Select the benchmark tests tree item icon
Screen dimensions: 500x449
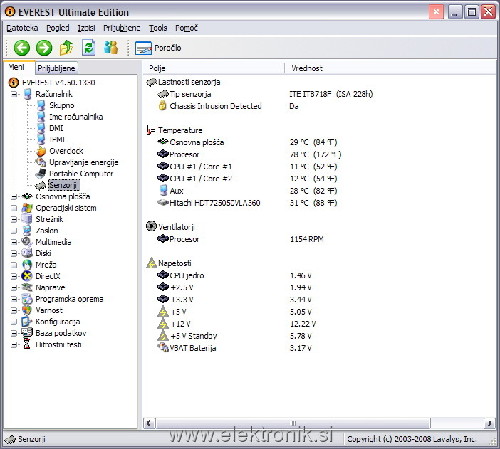tap(27, 344)
